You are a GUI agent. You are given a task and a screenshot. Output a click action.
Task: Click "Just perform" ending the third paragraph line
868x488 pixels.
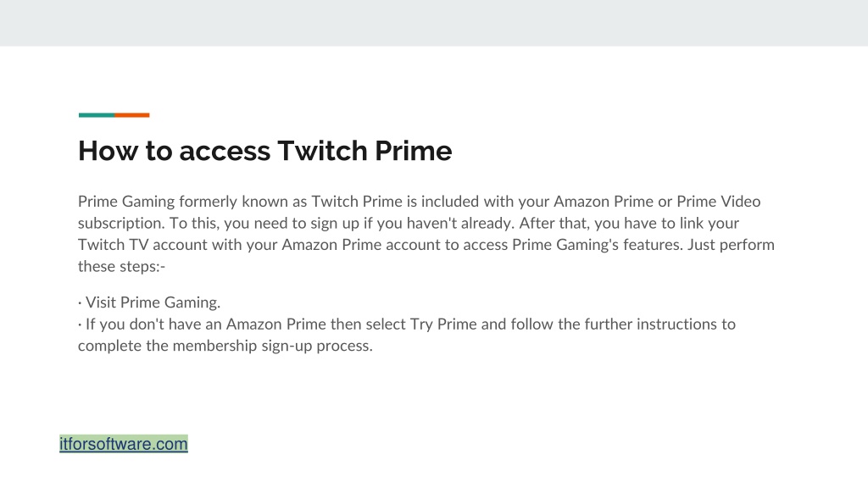pyautogui.click(x=731, y=245)
